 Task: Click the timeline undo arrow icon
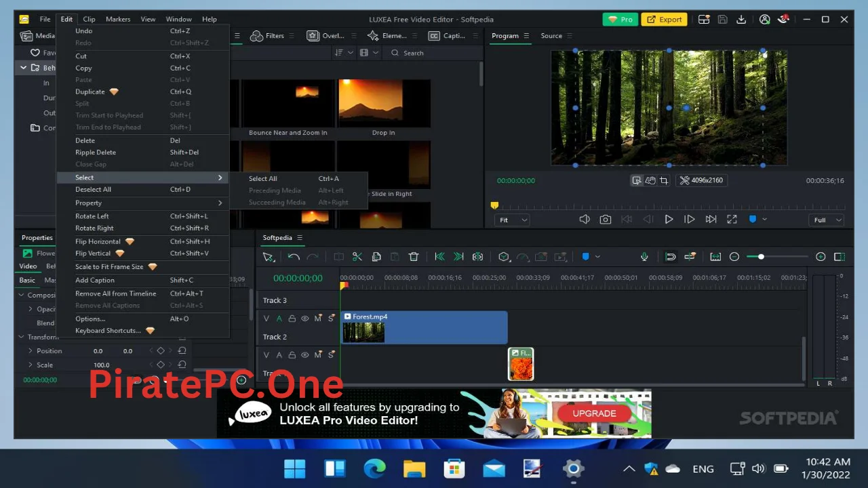294,257
